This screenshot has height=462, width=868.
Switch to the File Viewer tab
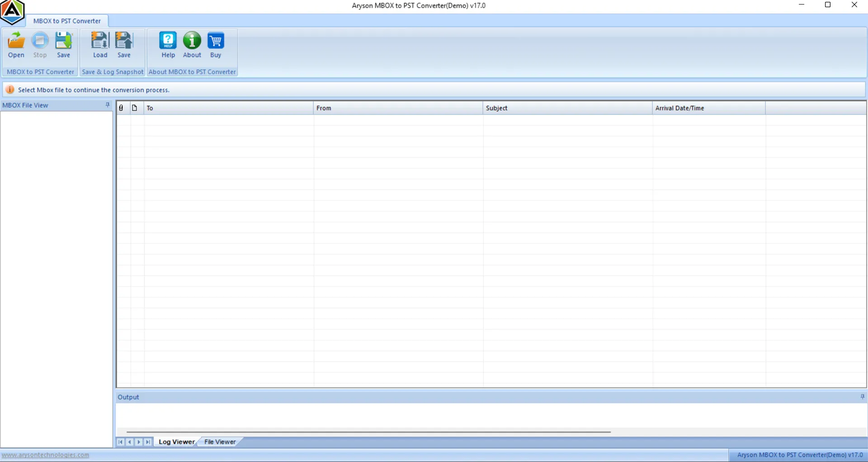[220, 442]
